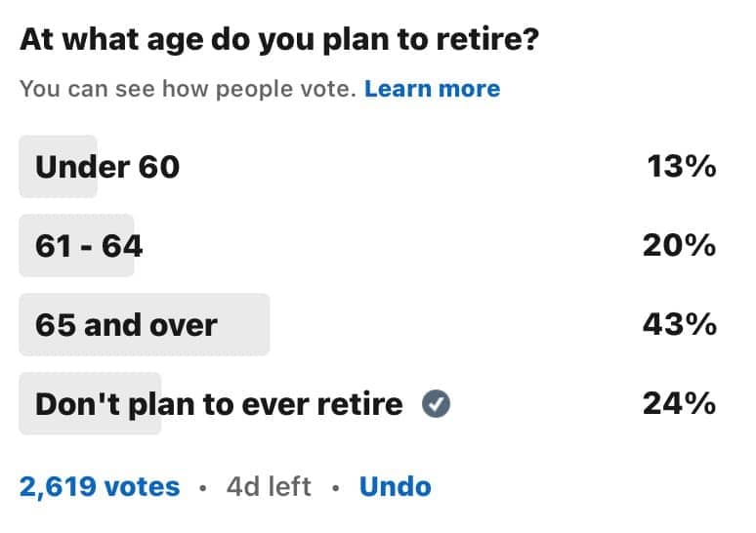756x533 pixels.
Task: Click the 13% result value
Action: [682, 166]
